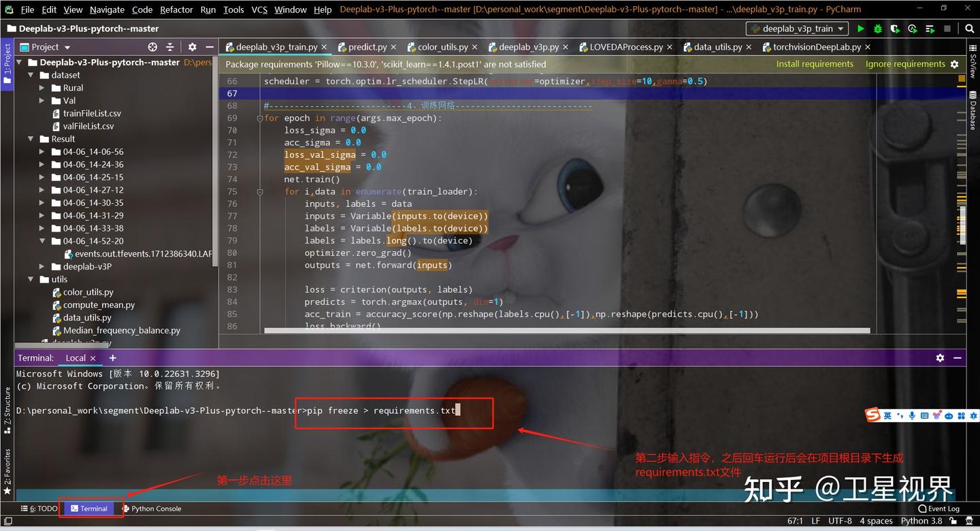980x531 pixels.
Task: Collapse the Result folder in Project tree
Action: (31, 139)
